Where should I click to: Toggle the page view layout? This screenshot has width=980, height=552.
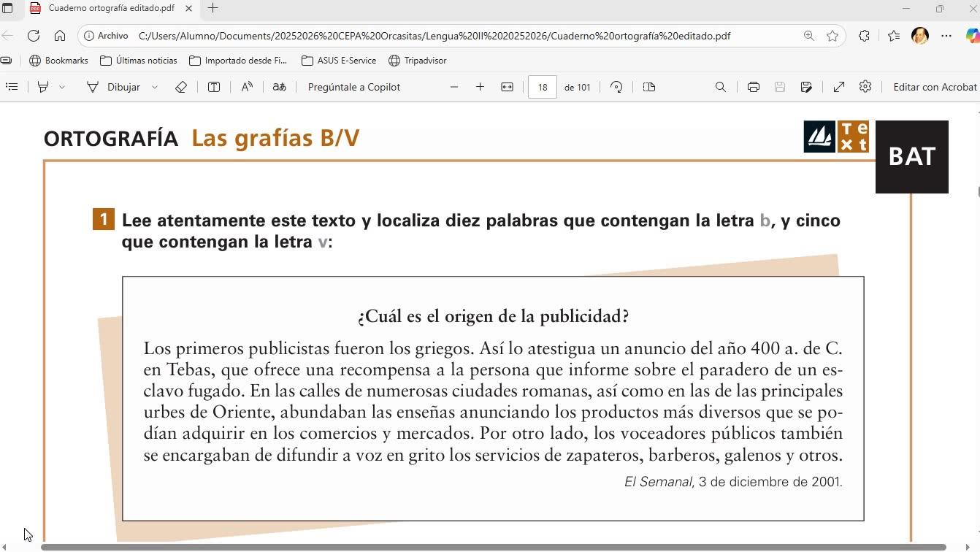pyautogui.click(x=649, y=87)
